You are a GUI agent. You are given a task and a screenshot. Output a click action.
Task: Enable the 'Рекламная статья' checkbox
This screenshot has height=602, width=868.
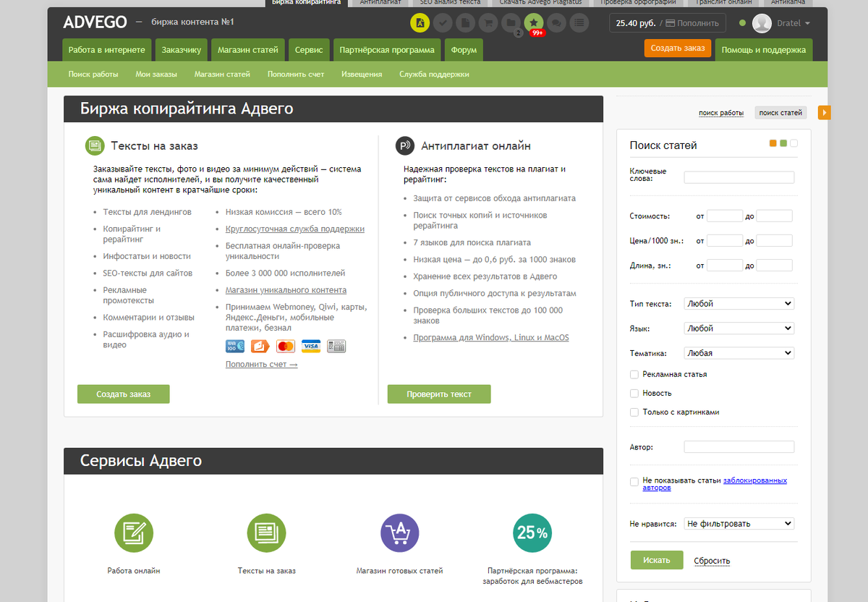(x=634, y=375)
